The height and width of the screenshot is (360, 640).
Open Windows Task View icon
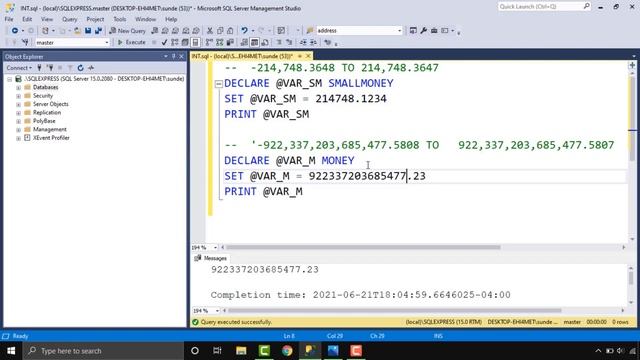(217, 351)
